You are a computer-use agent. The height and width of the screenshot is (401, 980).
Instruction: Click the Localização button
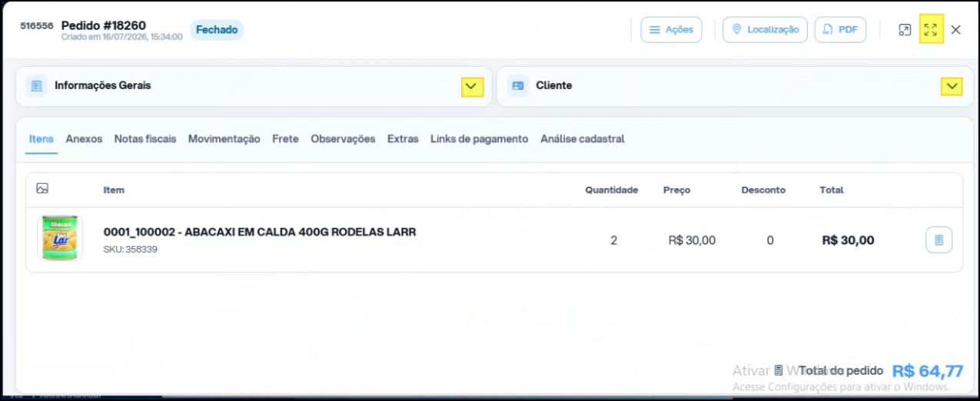point(765,30)
